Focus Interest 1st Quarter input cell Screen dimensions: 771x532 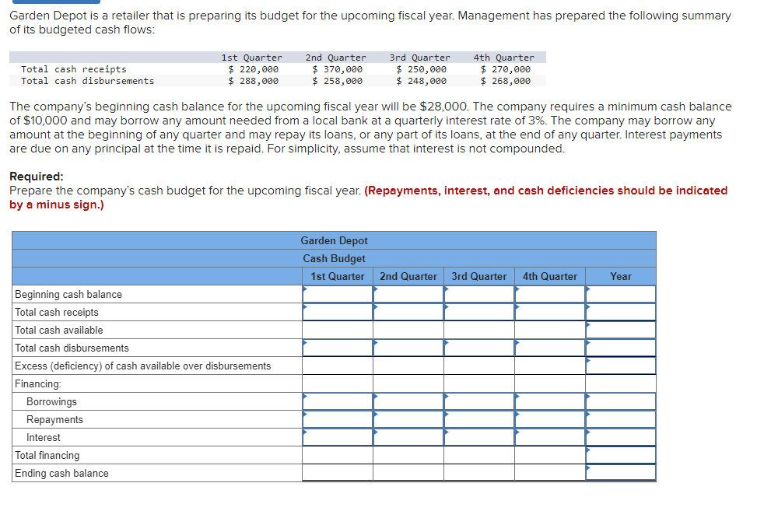coord(338,437)
